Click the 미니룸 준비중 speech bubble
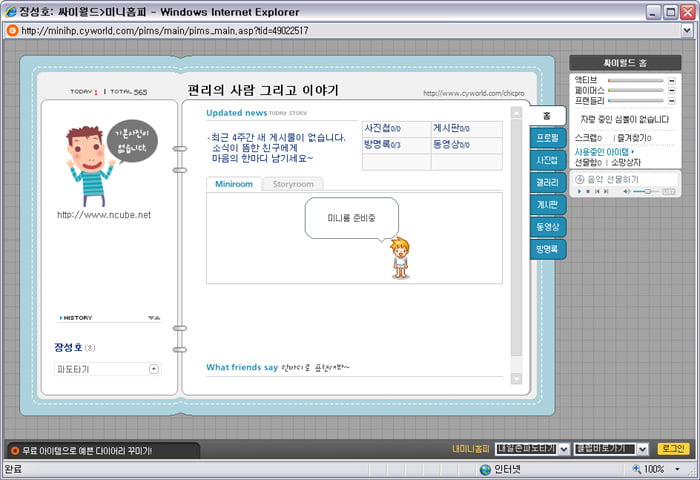The width and height of the screenshot is (700, 480). tap(352, 218)
